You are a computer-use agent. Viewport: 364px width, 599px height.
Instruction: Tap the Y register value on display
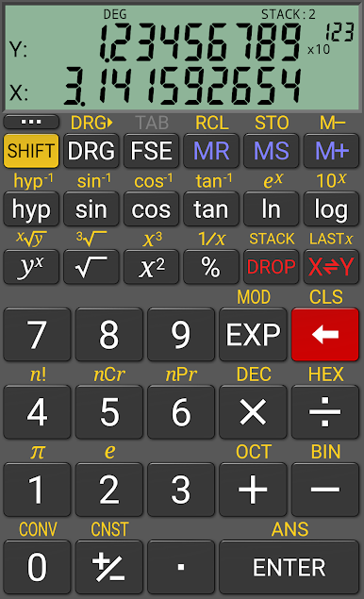click(227, 42)
